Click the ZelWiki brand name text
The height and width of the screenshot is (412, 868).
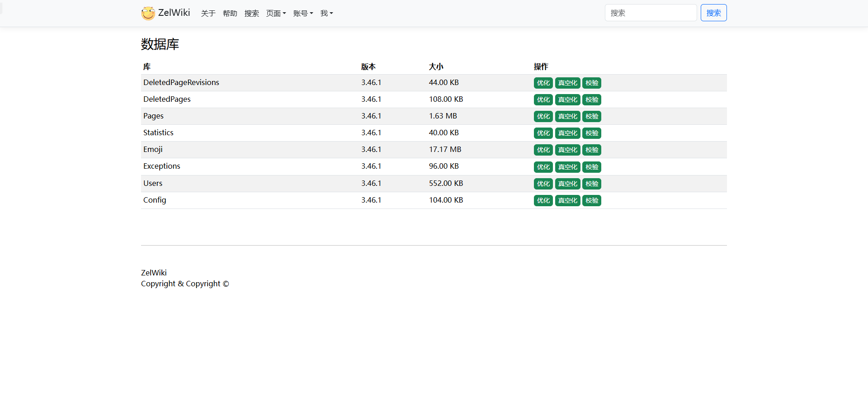[174, 13]
